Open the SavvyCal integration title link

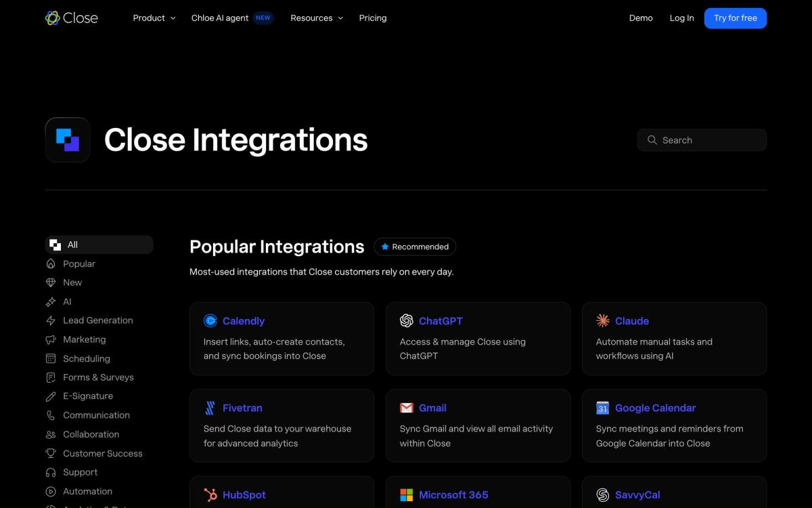(x=637, y=495)
